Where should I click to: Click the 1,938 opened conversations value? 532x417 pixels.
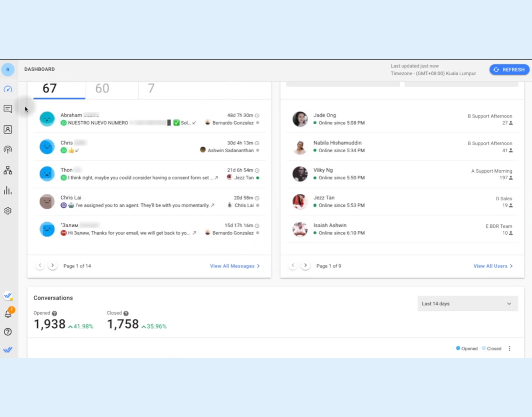tap(50, 324)
